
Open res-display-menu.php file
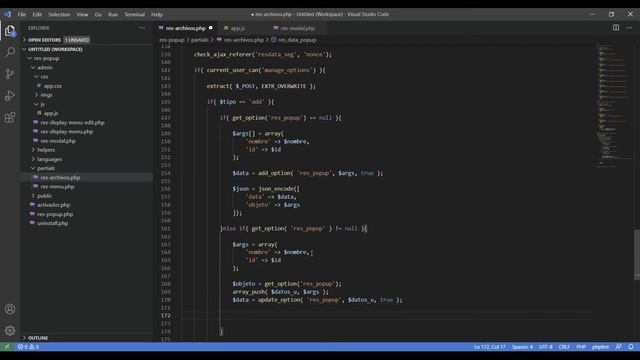tap(67, 132)
